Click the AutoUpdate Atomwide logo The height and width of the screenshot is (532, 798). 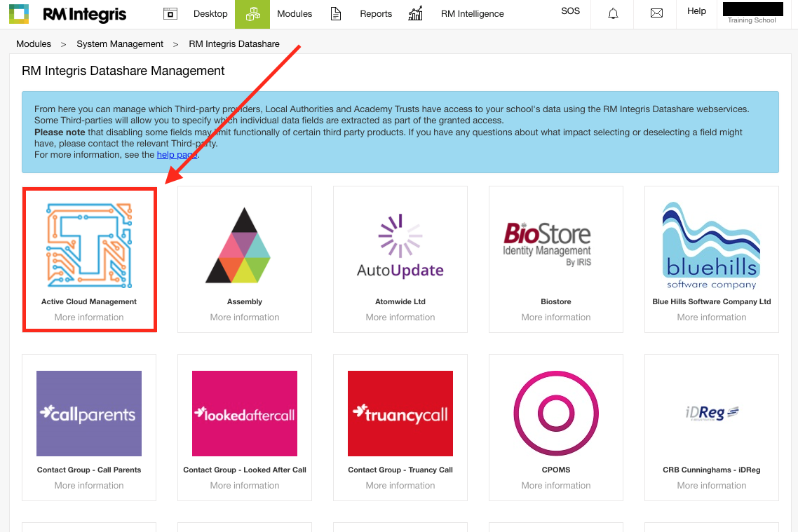(x=400, y=245)
